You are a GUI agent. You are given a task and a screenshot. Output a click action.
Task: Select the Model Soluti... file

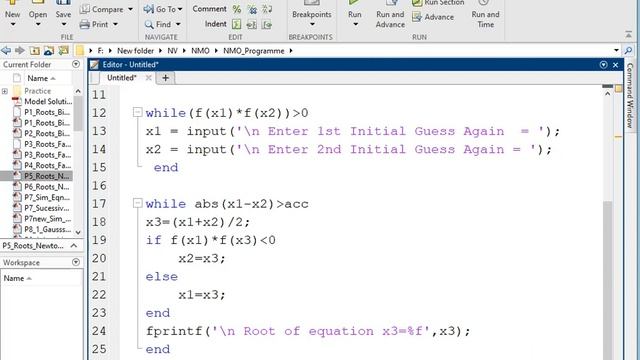(x=42, y=102)
